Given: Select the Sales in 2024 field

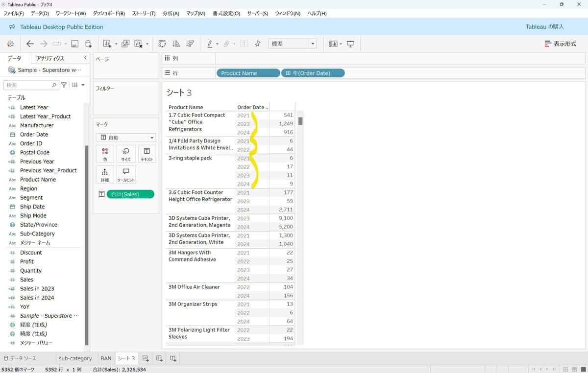Looking at the screenshot, I should click(37, 298).
